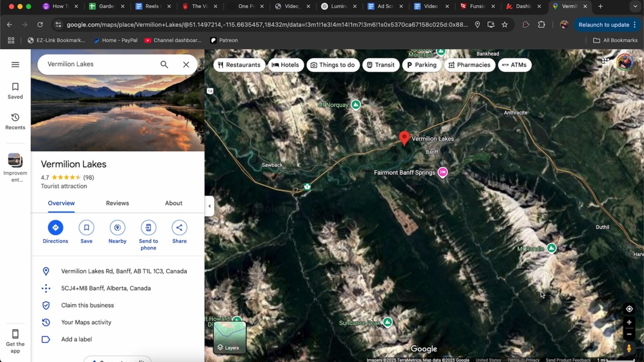Collapse the side panel arrow
644x362 pixels.
209,206
